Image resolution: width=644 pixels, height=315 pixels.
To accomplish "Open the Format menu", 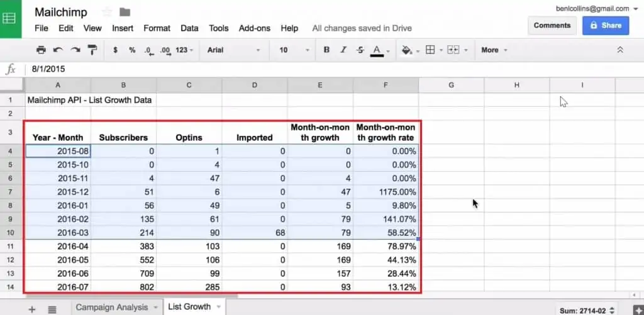I will coord(157,28).
